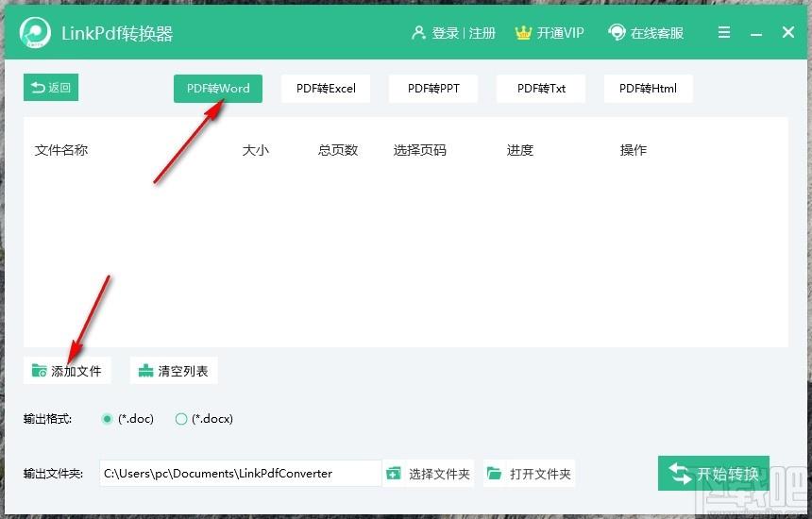Click 添加文件 button label
This screenshot has width=812, height=519.
pos(76,371)
